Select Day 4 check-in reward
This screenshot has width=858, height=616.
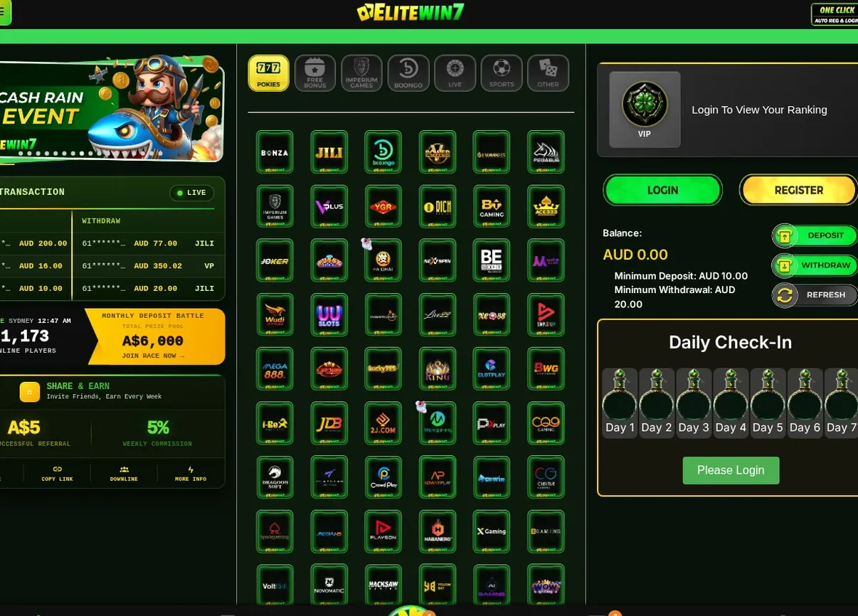tap(731, 403)
